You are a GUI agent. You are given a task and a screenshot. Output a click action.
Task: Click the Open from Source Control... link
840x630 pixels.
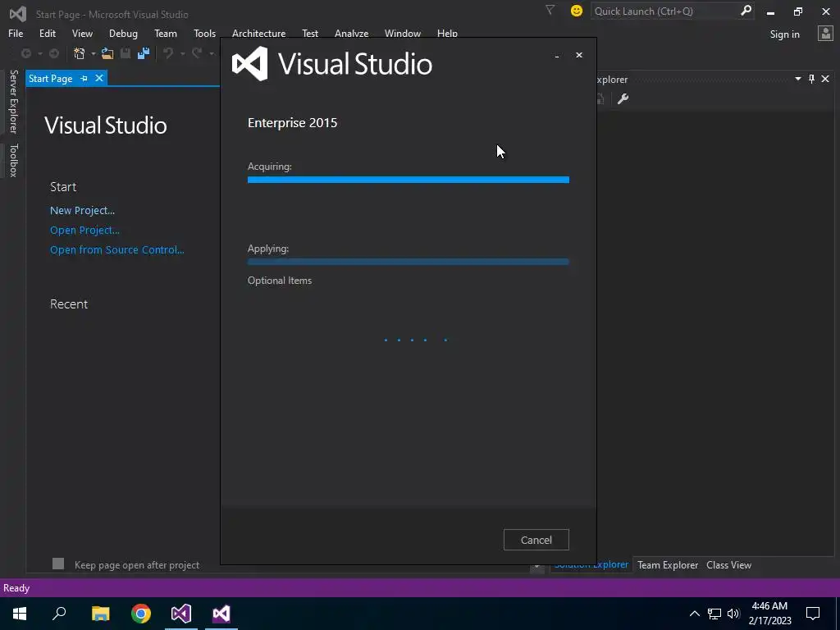[x=116, y=250]
